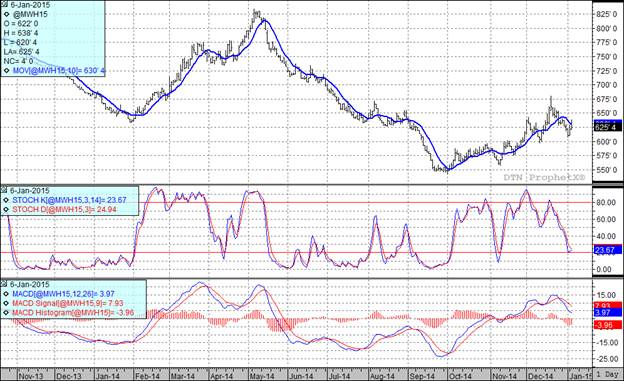
Task: Click the Oct-14 date axis label
Action: pyautogui.click(x=460, y=376)
